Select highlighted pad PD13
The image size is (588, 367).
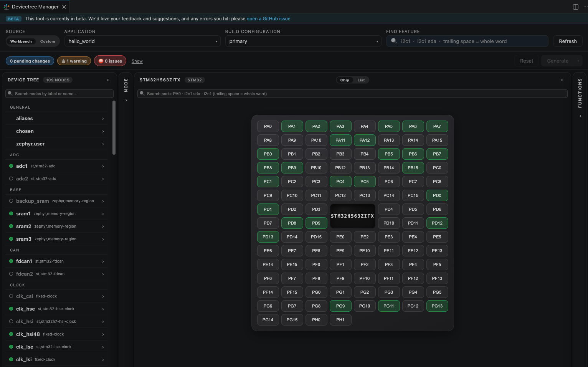[x=268, y=237]
